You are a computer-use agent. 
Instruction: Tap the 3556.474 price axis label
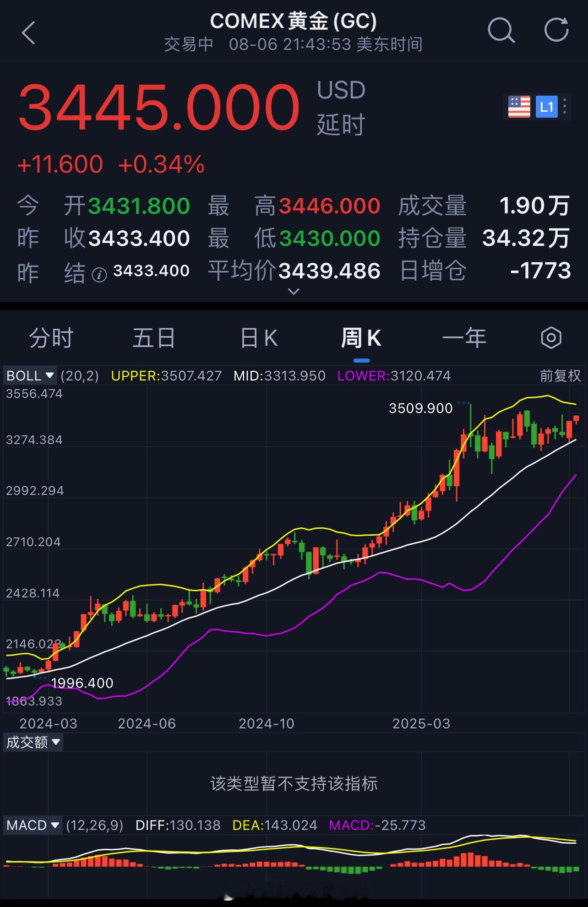34,394
